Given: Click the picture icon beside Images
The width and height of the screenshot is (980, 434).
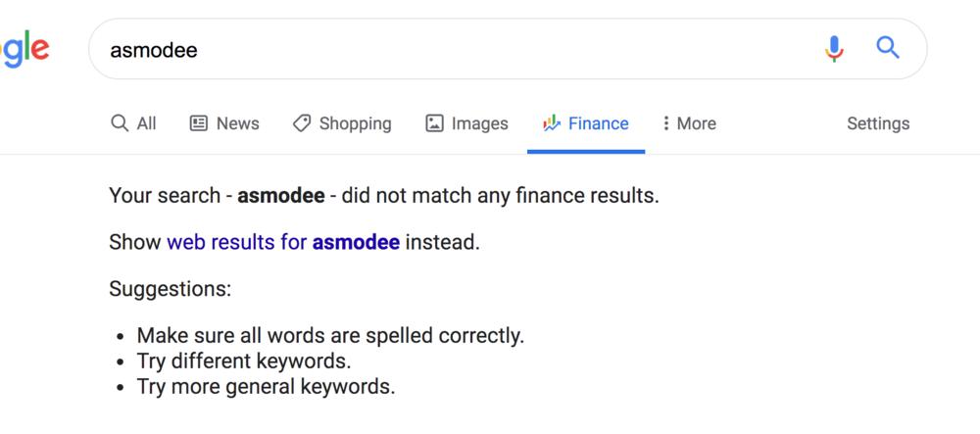Looking at the screenshot, I should (x=434, y=123).
